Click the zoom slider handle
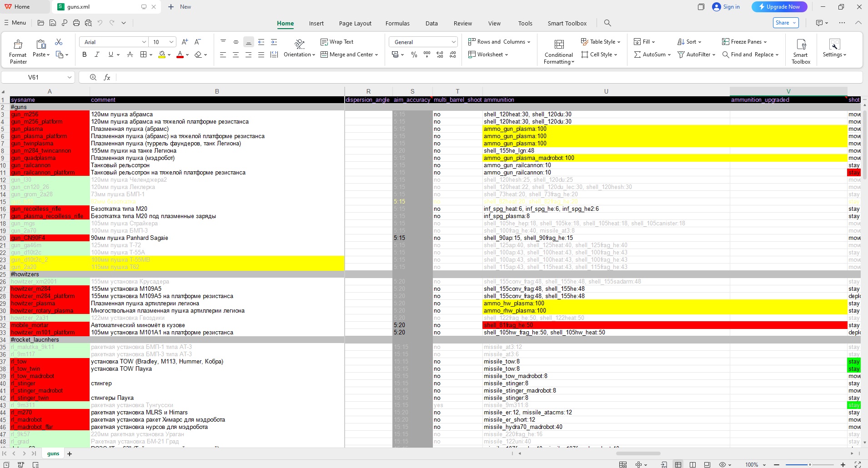This screenshot has height=468, width=868. point(810,464)
